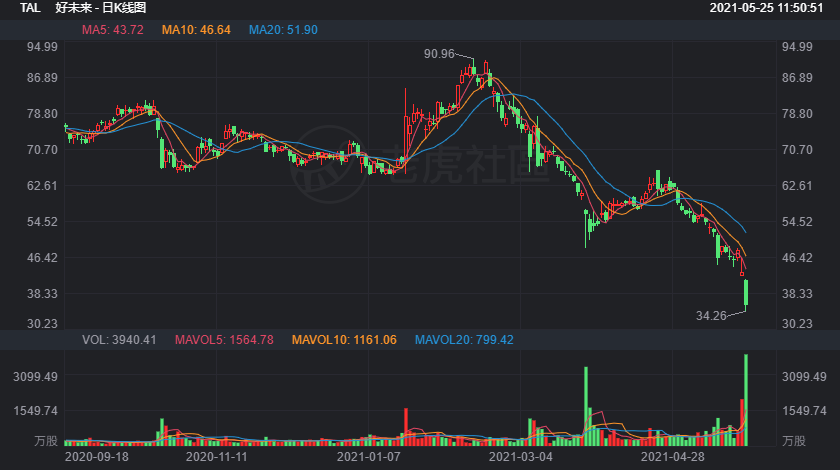Screen dimensions: 840x470
Task: Click the VOL: 3940.41 volume label
Action: click(x=119, y=340)
